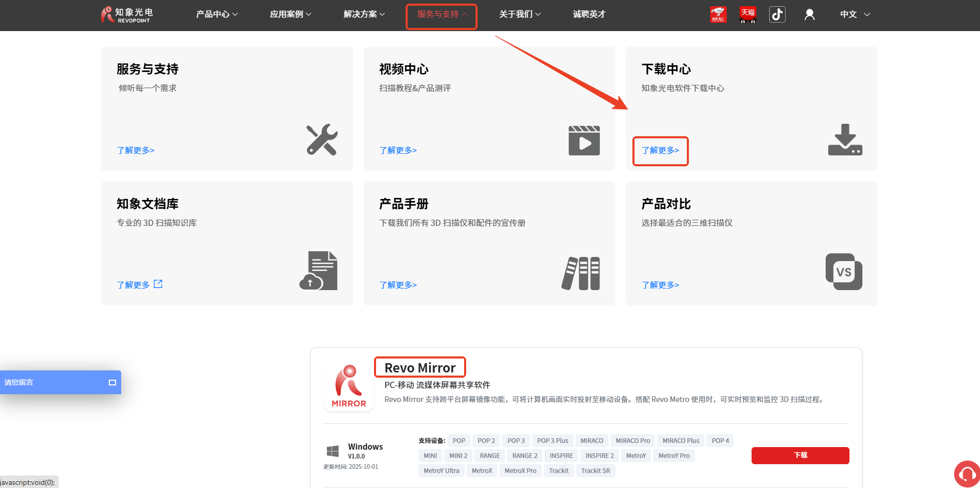980x488 pixels.
Task: Click the POP 3 device tag
Action: pyautogui.click(x=516, y=441)
